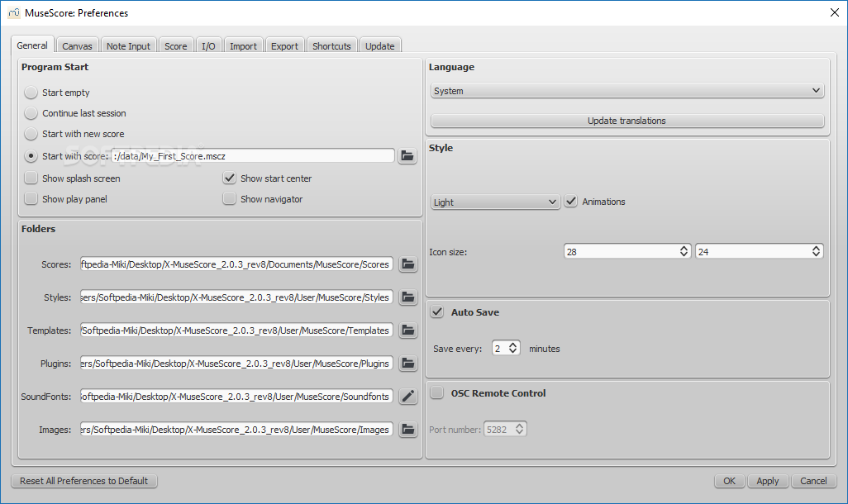Open the Shortcuts tab
The height and width of the screenshot is (504, 848).
pyautogui.click(x=331, y=46)
